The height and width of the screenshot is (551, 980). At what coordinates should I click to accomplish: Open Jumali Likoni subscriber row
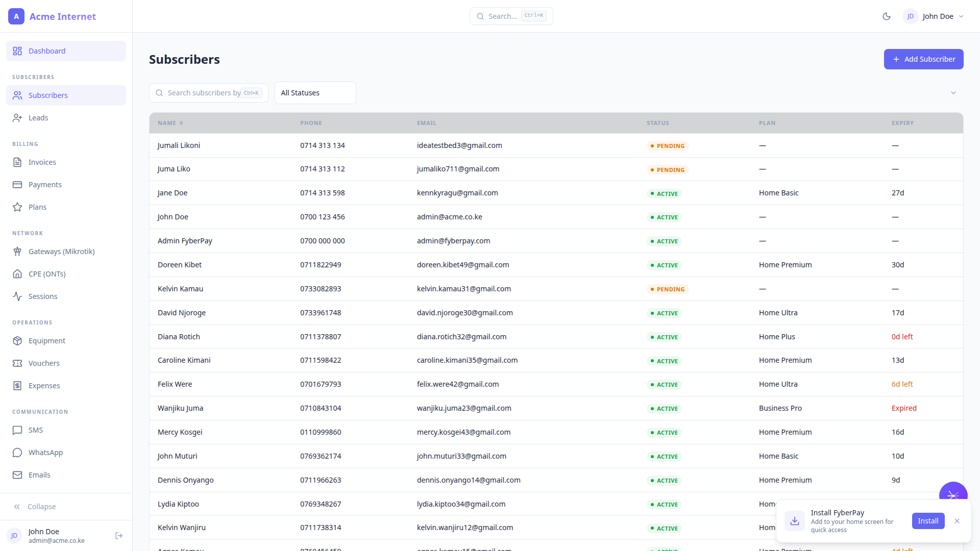[556, 145]
